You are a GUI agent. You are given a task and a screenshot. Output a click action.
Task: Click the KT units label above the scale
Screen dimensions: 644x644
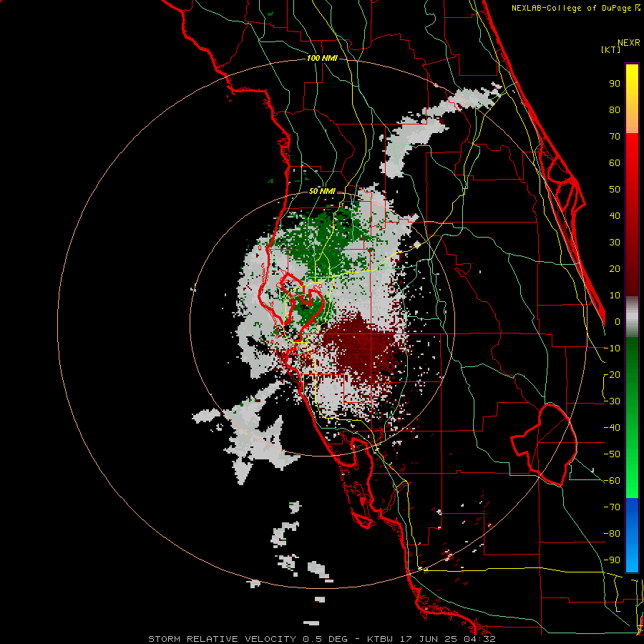point(611,49)
